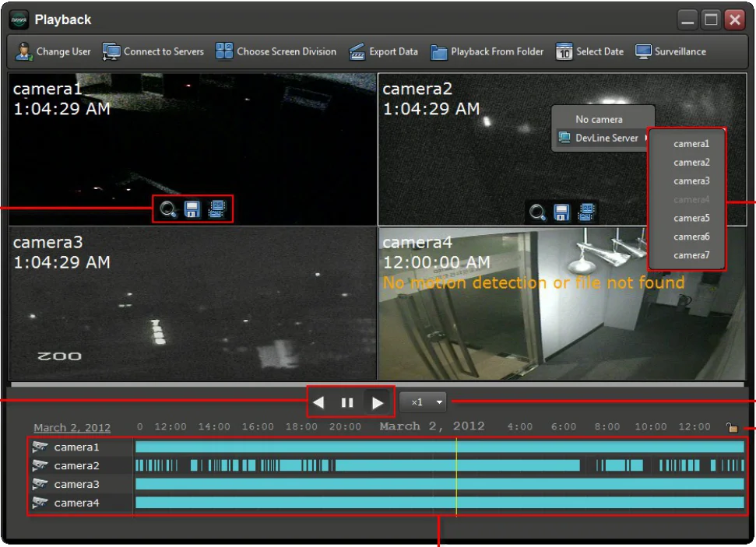Screen dimensions: 756x547
Task: Toggle the timeline lock icon
Action: (731, 427)
